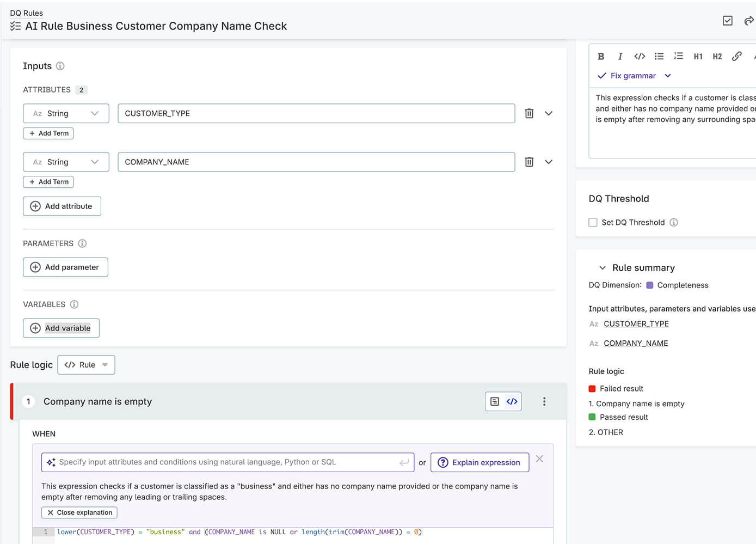Insert a bulleted list in description
The image size is (756, 544).
click(x=659, y=56)
